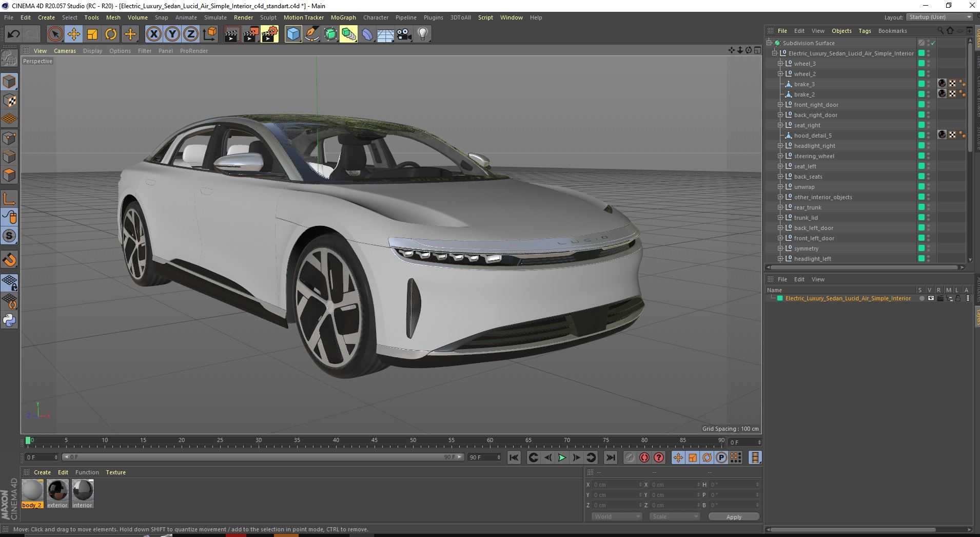Image resolution: width=980 pixels, height=537 pixels.
Task: Open the Spline Pen tool
Action: [311, 34]
